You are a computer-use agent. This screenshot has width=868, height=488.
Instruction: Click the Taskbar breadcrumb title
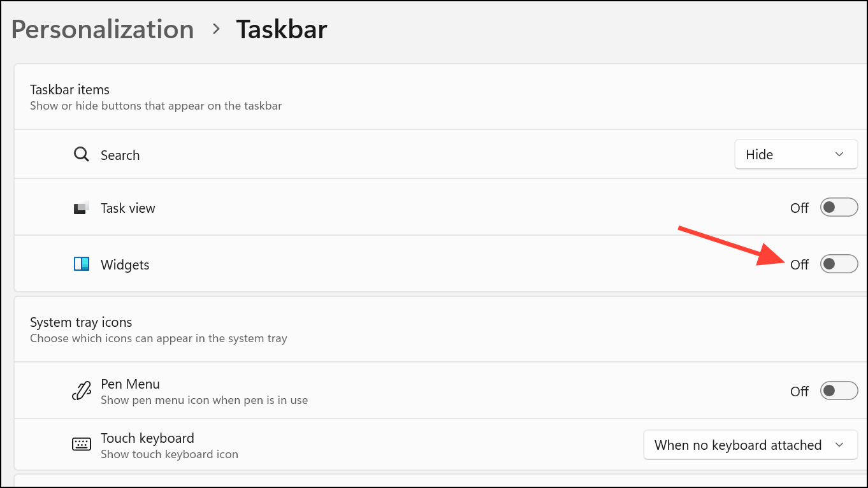point(282,29)
